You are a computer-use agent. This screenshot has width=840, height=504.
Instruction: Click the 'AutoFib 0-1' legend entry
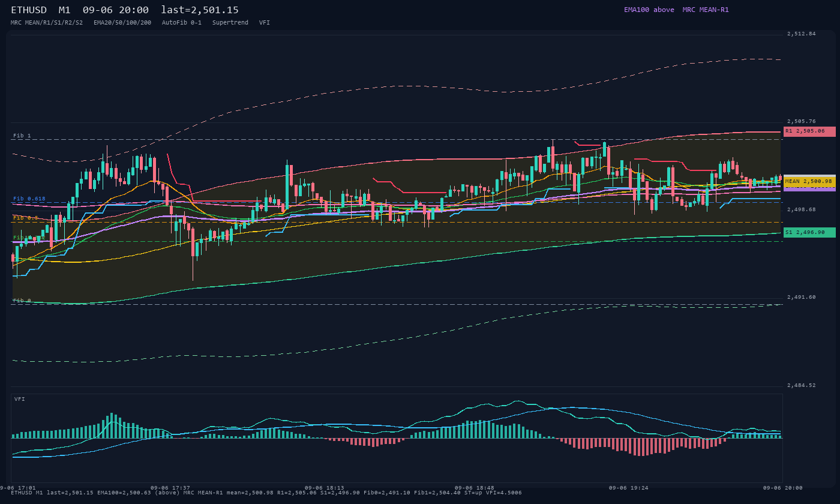pos(182,22)
